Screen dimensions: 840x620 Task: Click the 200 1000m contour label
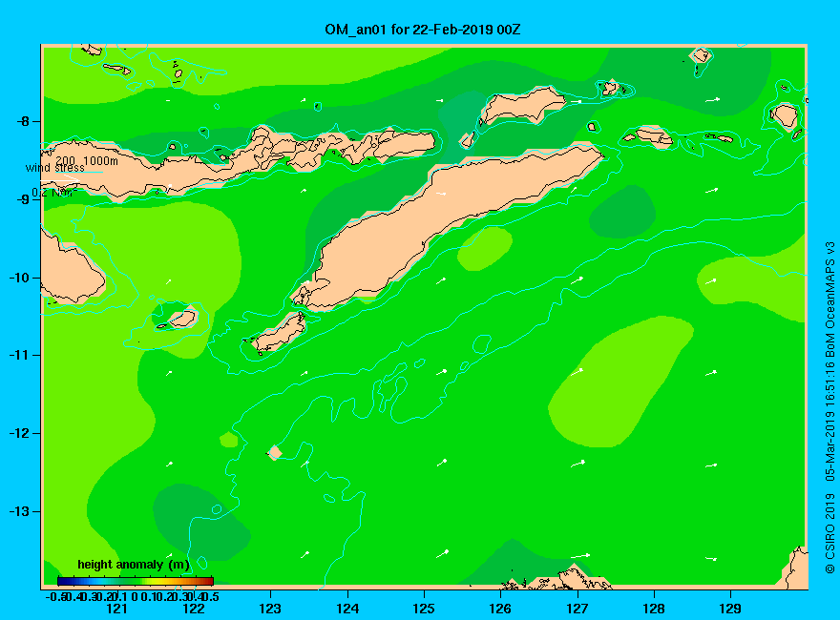click(87, 160)
